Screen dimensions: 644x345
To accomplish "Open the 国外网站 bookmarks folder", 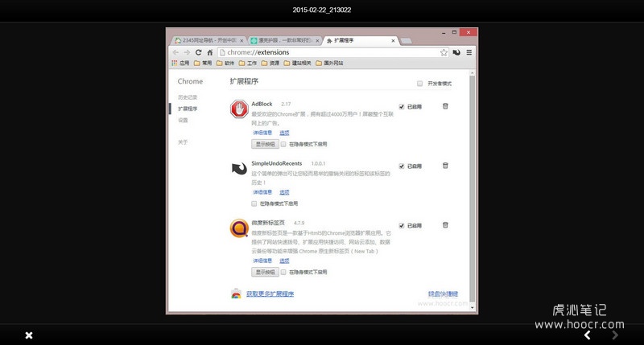I will pyautogui.click(x=329, y=64).
